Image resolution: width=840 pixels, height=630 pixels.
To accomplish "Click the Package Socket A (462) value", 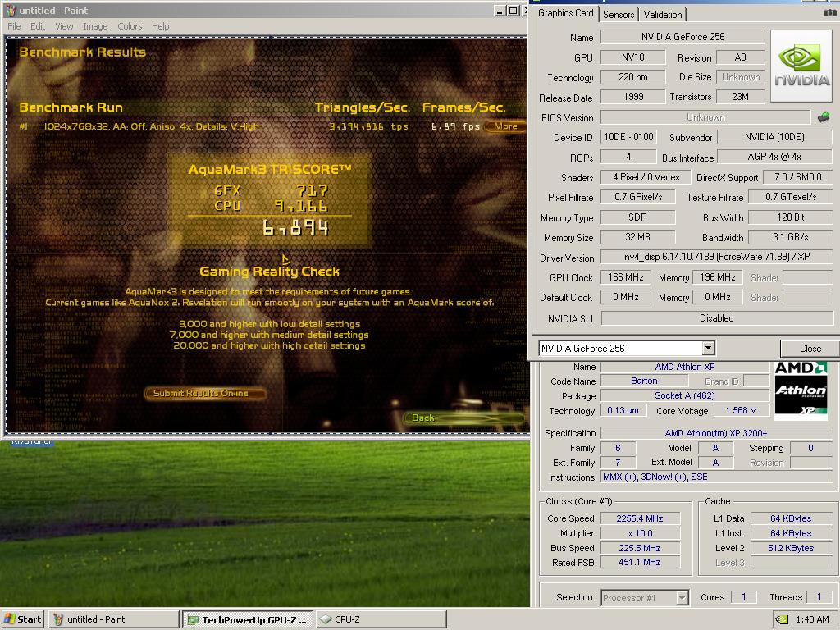I will [685, 395].
